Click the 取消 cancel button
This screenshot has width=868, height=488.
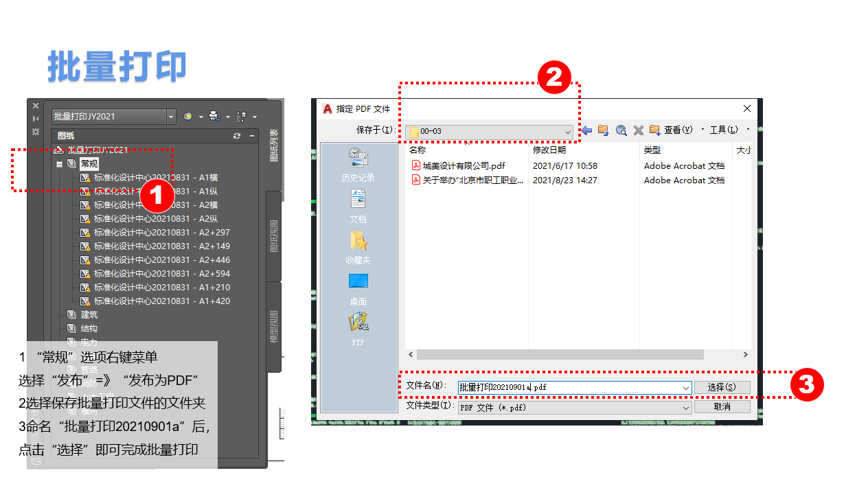(x=722, y=407)
